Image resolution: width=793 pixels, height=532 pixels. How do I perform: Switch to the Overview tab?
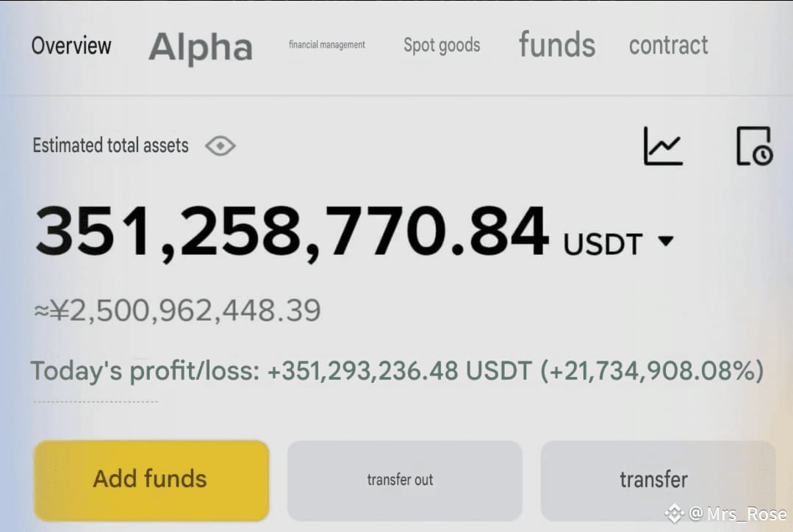tap(71, 46)
